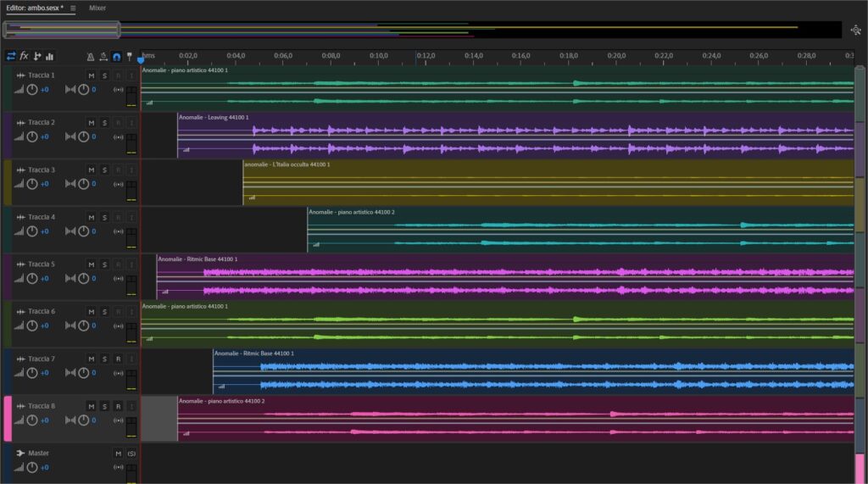Viewport: 868px width, 484px height.
Task: Mute Traccia 3
Action: tap(92, 170)
